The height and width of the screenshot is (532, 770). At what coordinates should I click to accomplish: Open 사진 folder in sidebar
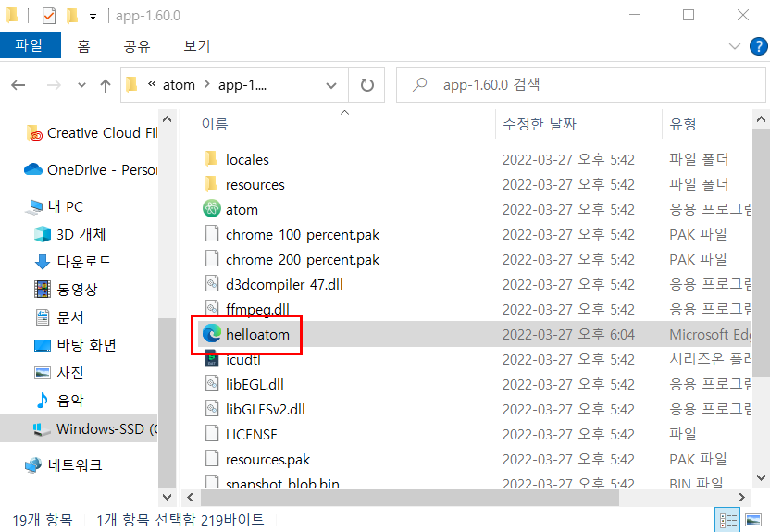[x=59, y=373]
